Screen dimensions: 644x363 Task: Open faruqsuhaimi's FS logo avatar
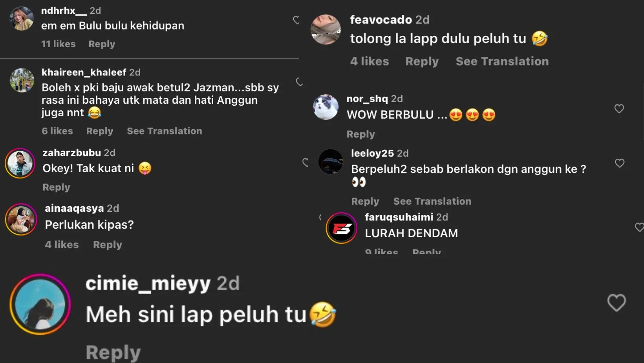tap(342, 228)
